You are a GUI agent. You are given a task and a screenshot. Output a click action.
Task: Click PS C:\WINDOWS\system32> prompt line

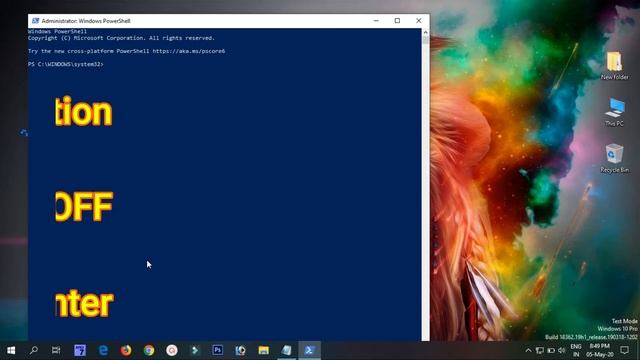click(66, 64)
